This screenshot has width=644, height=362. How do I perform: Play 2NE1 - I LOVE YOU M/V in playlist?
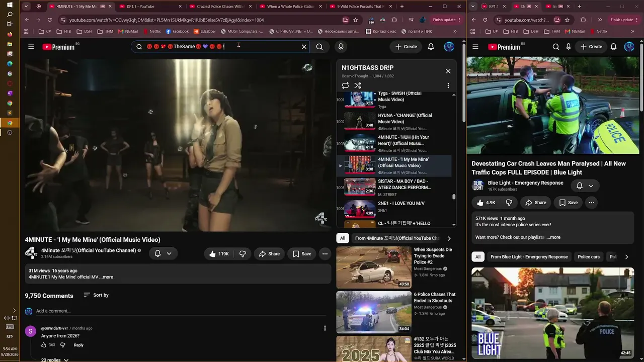(394, 209)
